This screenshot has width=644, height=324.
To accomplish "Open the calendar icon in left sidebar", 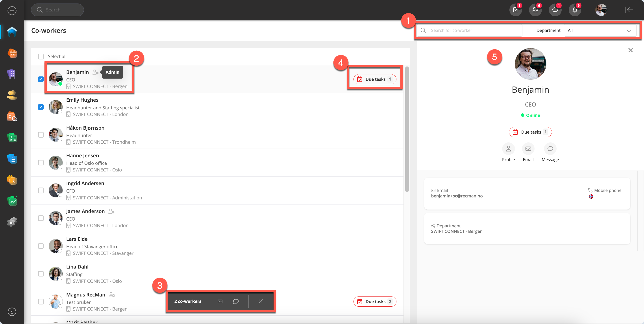I will point(12,53).
